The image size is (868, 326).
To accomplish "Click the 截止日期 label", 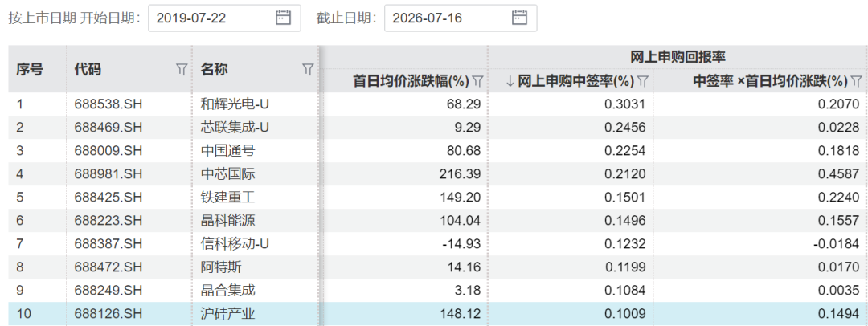I will point(346,18).
